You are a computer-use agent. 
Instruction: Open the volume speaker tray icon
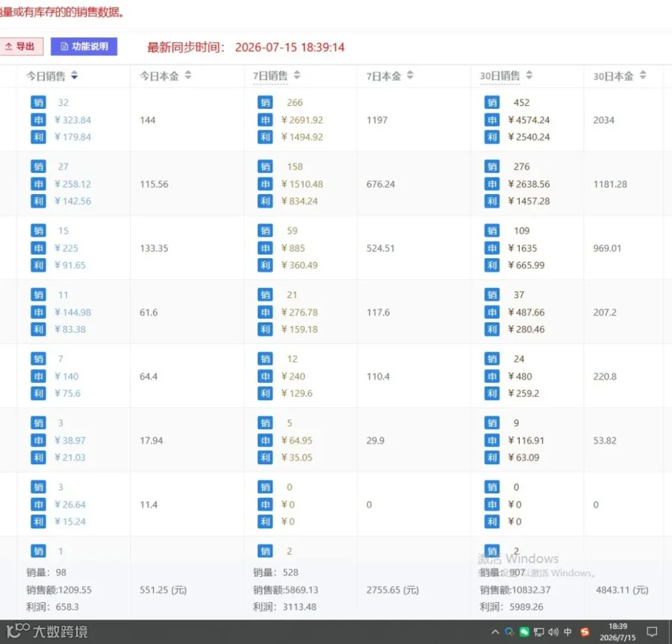tap(553, 632)
